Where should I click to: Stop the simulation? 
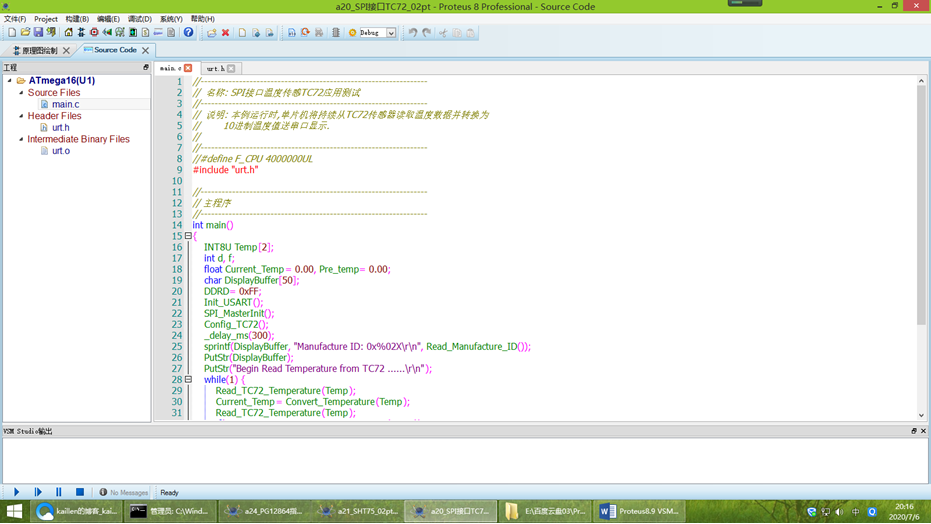pyautogui.click(x=80, y=492)
